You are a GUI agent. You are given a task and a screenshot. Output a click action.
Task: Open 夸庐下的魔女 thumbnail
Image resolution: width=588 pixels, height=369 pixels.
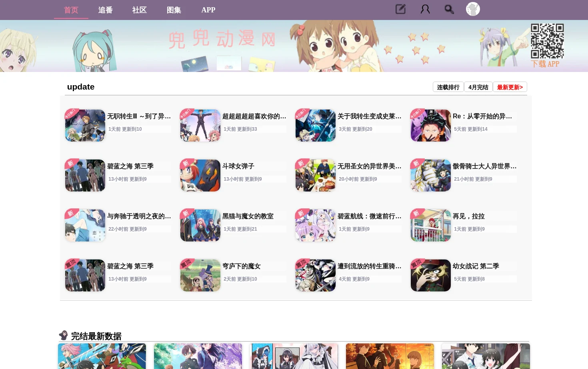pos(200,275)
